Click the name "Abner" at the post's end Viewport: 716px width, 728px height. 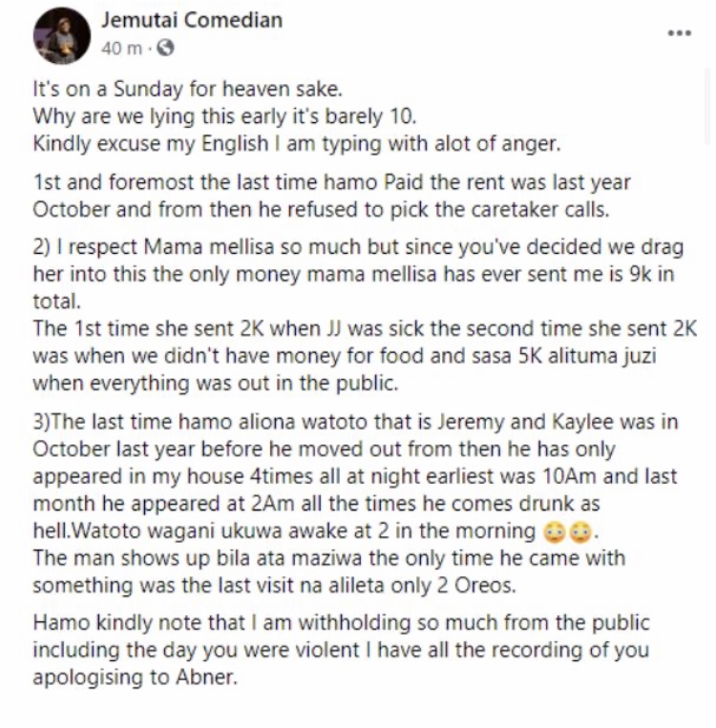click(206, 677)
